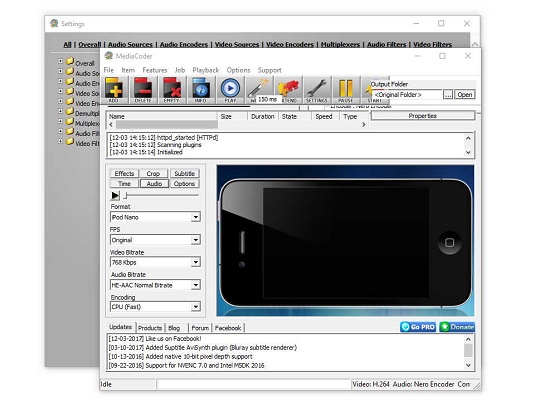Viewport: 550px width, 406px height.
Task: Open the INFO toolbar icon
Action: coord(201,89)
